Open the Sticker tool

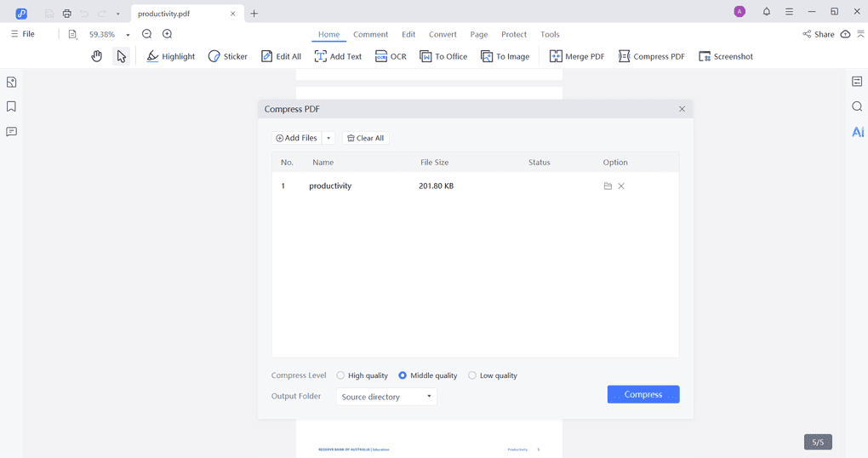227,56
